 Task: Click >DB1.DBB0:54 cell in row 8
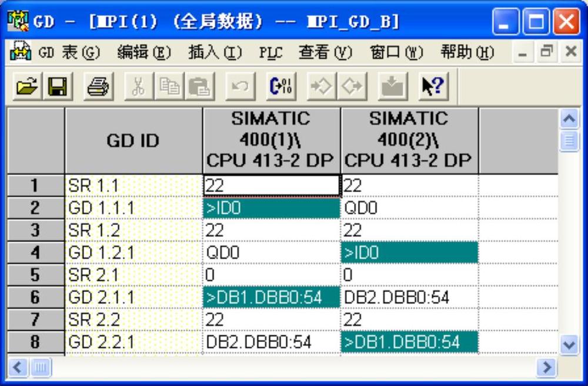pos(409,342)
